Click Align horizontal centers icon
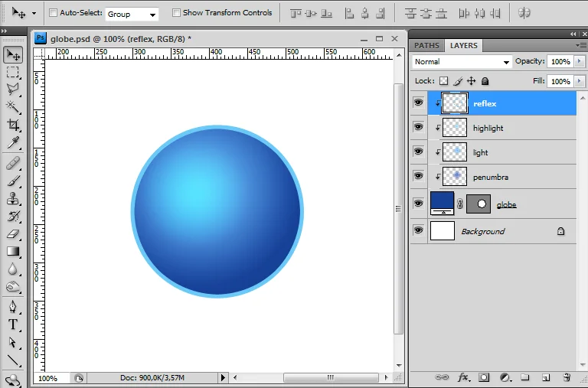588x388 pixels. (365, 14)
